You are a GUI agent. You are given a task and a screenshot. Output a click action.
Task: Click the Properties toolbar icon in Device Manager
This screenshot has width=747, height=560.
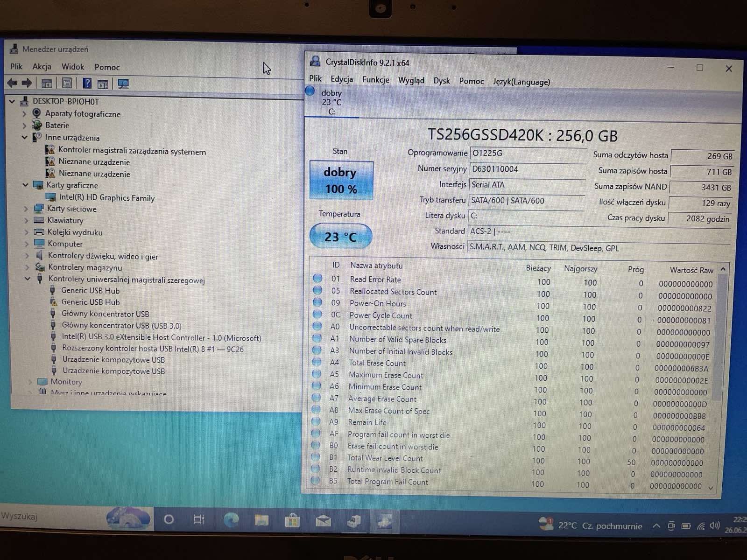point(67,84)
